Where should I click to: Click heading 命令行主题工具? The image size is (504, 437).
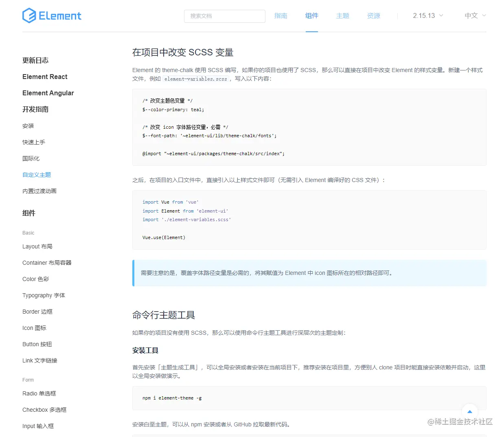click(x=164, y=315)
